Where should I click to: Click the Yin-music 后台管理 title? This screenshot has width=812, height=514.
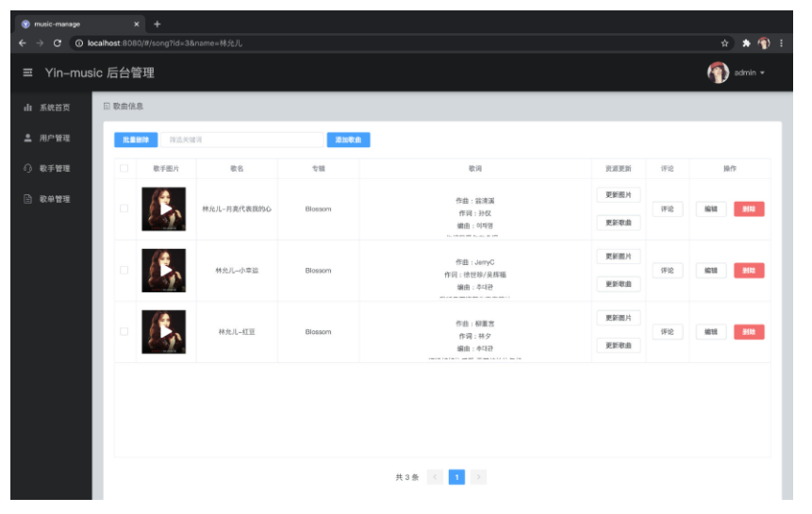99,73
